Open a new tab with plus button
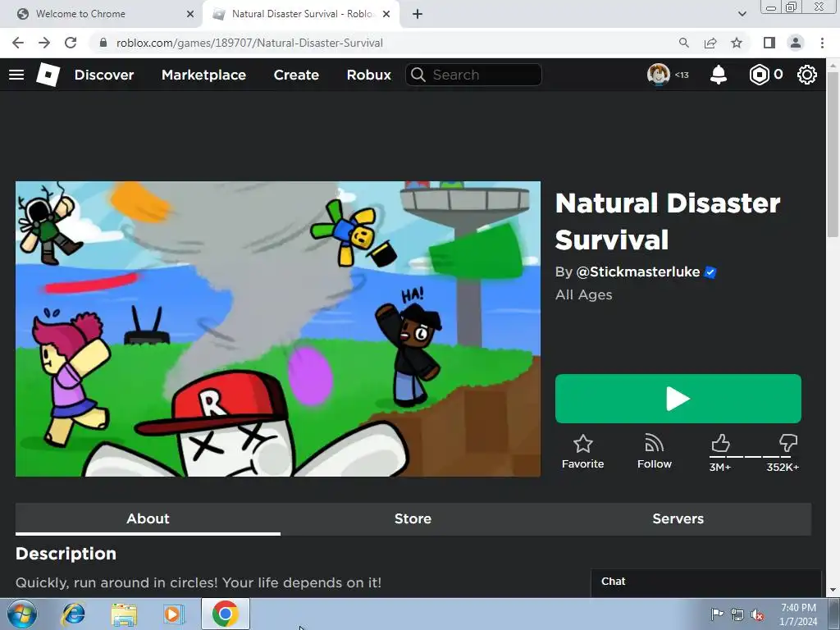Screen dimensions: 840x630 (x=418, y=14)
